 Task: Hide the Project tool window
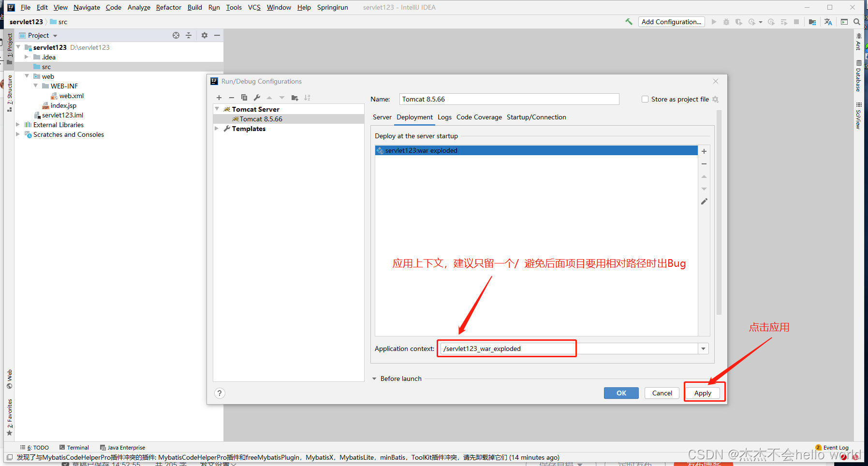point(217,35)
